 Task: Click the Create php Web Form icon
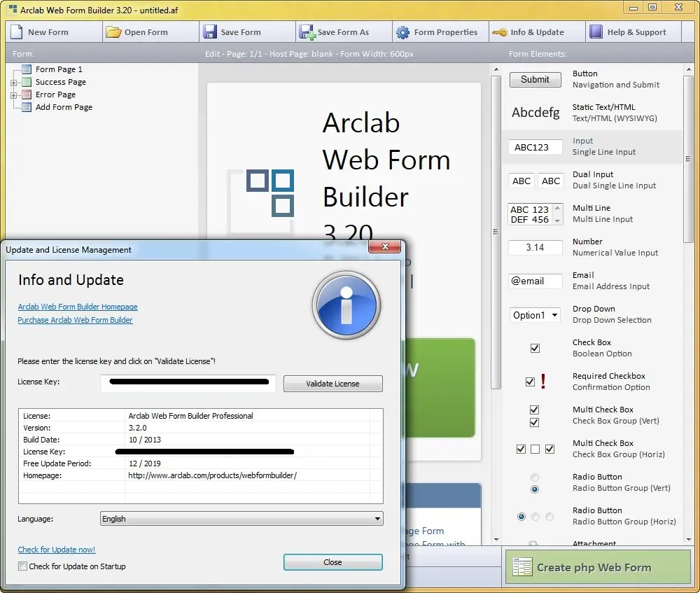click(x=522, y=567)
